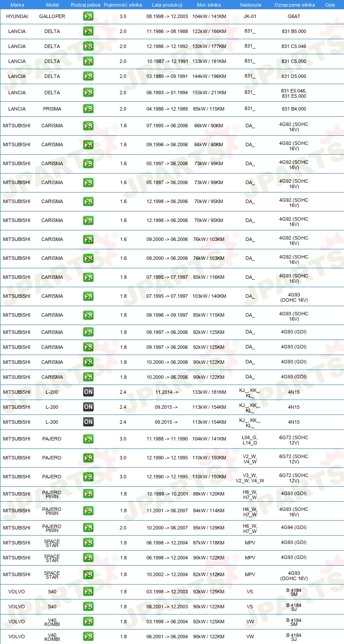Click the fuel icon in the Space Star 90kW row

coord(88,558)
